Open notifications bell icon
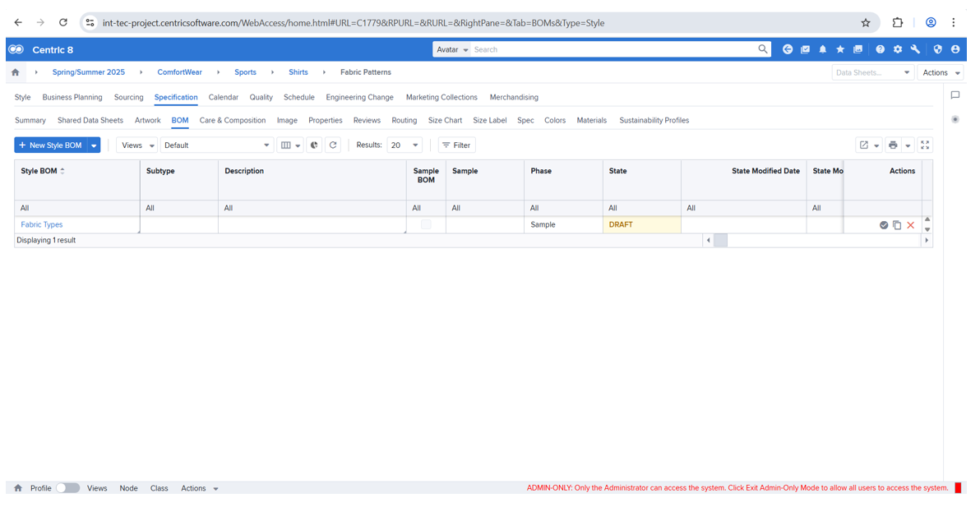Screen dimensions: 980x507 (x=822, y=49)
